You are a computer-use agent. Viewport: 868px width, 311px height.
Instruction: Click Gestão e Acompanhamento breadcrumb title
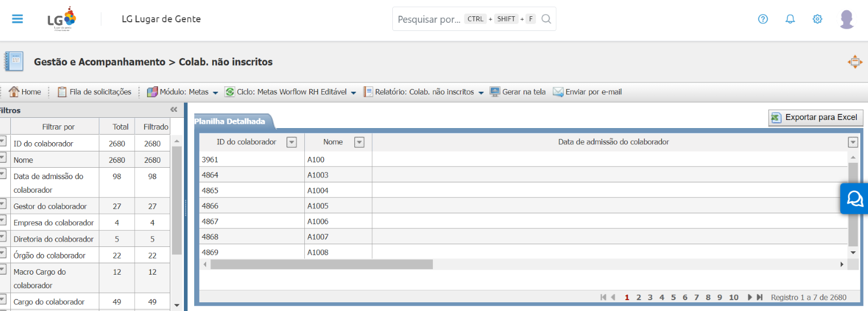[99, 62]
